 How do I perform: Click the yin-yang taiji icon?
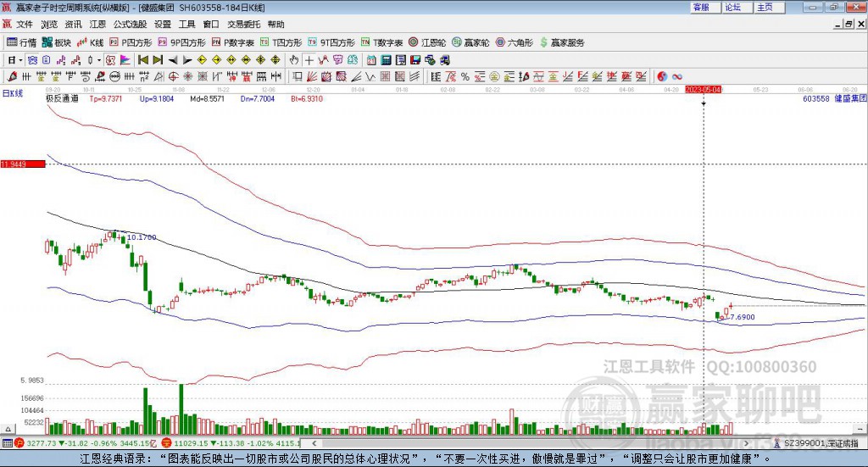click(x=663, y=76)
